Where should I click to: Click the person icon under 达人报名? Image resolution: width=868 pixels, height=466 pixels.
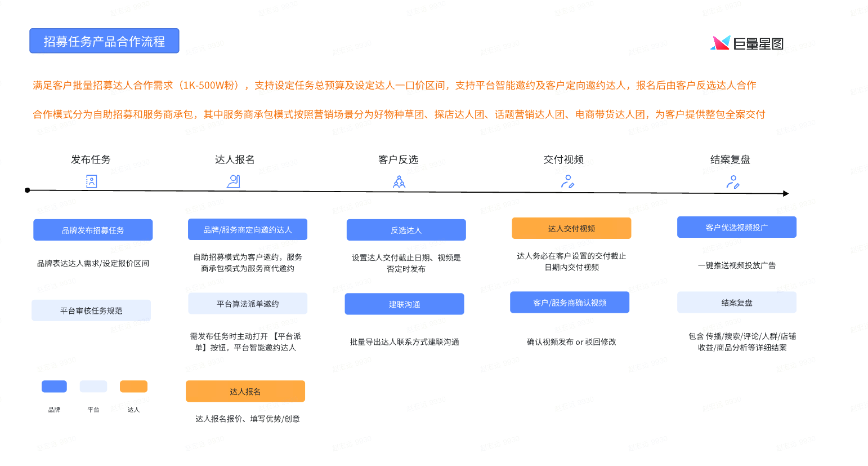[x=234, y=181]
